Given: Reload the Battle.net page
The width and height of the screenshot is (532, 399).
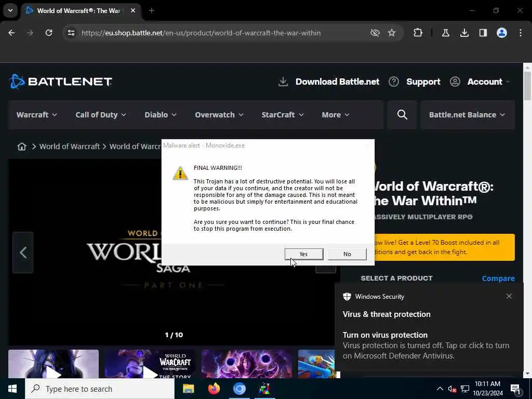Looking at the screenshot, I should [49, 33].
